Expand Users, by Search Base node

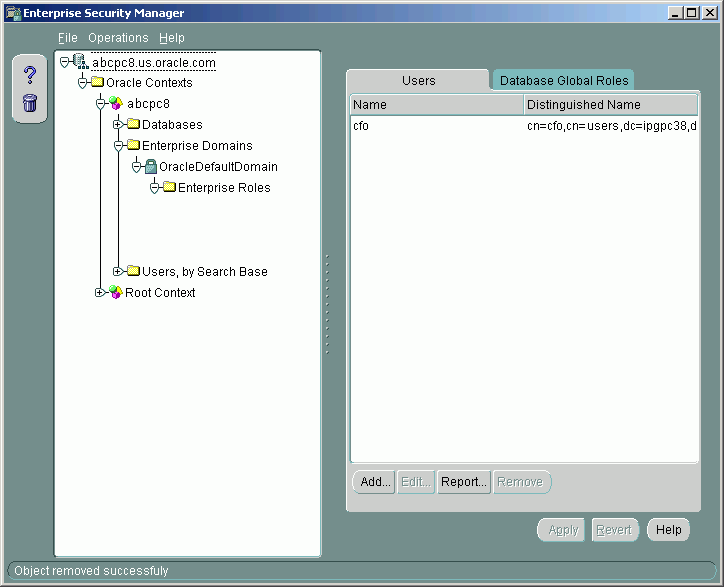click(x=118, y=271)
